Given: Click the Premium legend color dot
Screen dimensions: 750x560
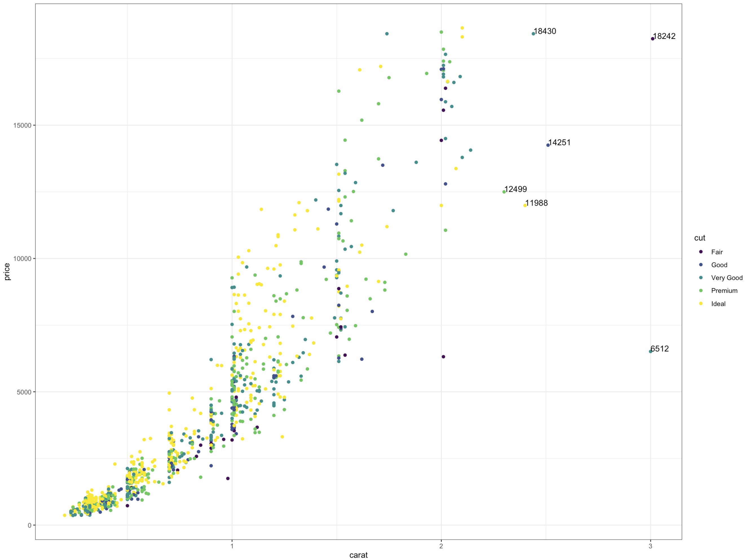Looking at the screenshot, I should [701, 290].
